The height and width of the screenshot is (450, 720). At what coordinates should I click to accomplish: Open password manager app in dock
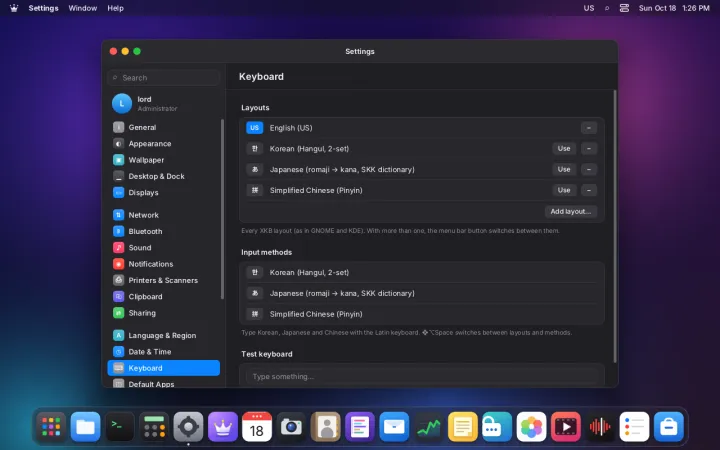(x=497, y=427)
